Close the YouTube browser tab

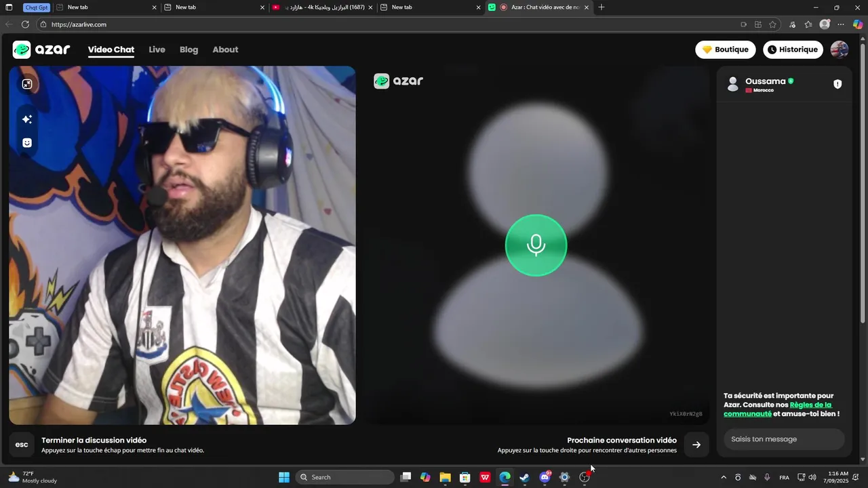(370, 7)
